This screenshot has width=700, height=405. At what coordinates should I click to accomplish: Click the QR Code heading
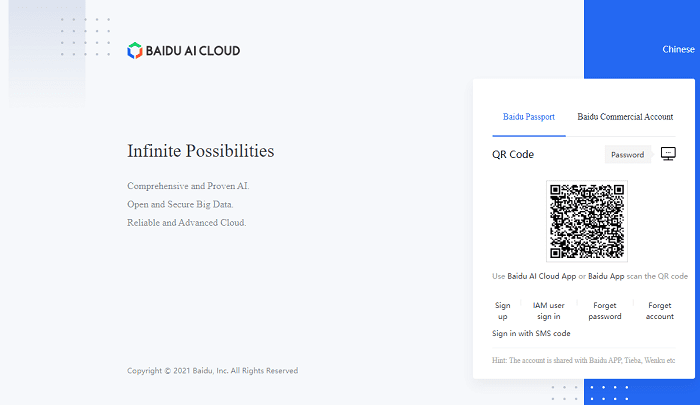click(x=513, y=155)
